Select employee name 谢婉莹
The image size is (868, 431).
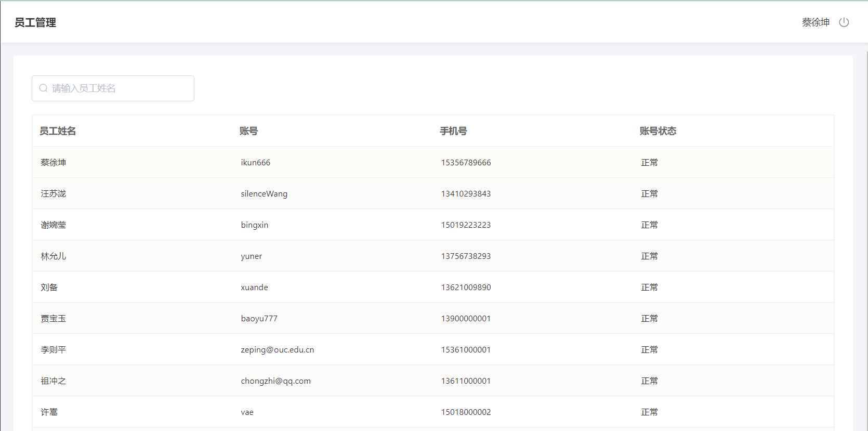click(54, 225)
